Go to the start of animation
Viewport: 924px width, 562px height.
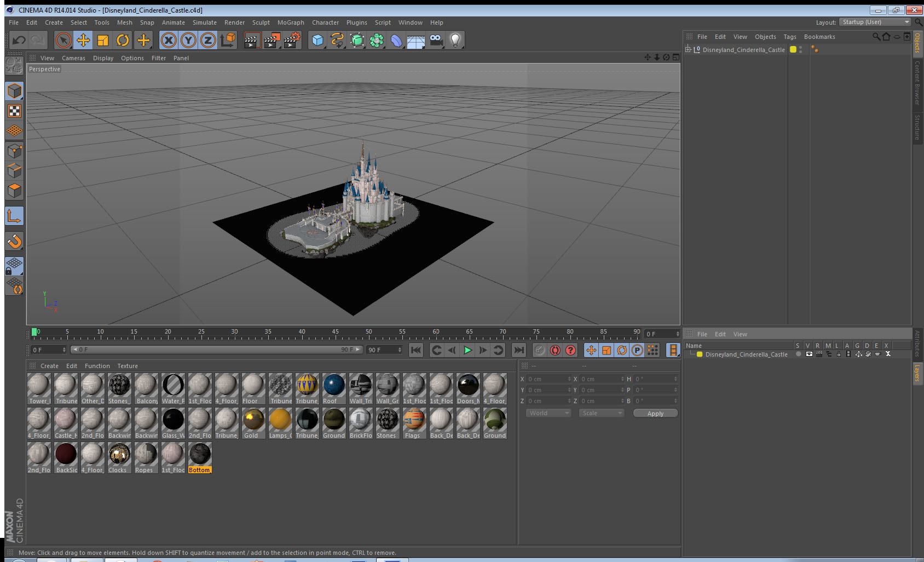tap(416, 350)
